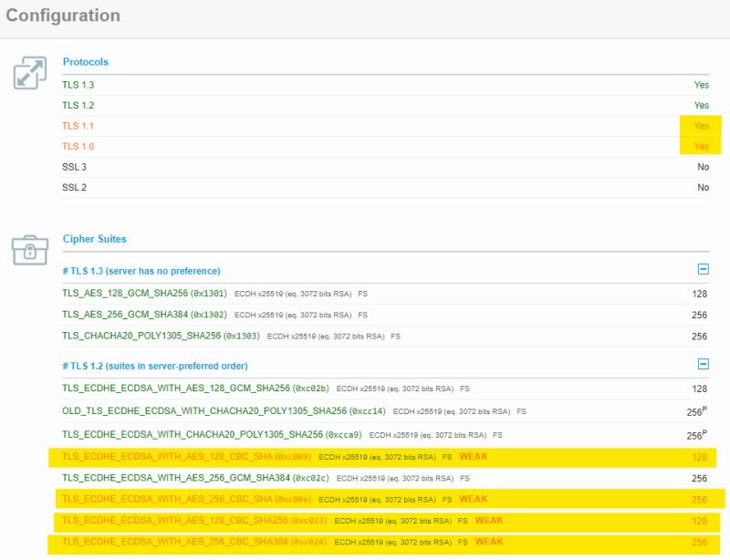The height and width of the screenshot is (560, 730).
Task: Collapse the TLS 1.2 cipher suite list
Action: tap(704, 365)
